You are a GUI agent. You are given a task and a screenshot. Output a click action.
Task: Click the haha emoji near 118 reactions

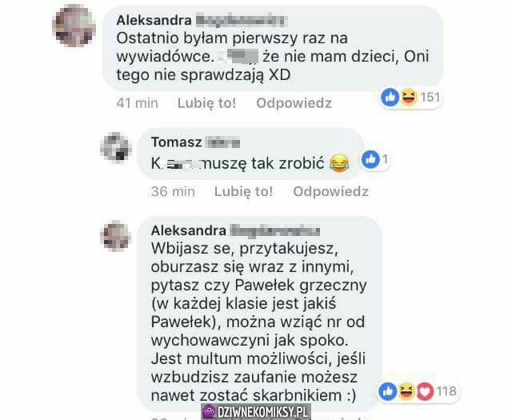(406, 391)
